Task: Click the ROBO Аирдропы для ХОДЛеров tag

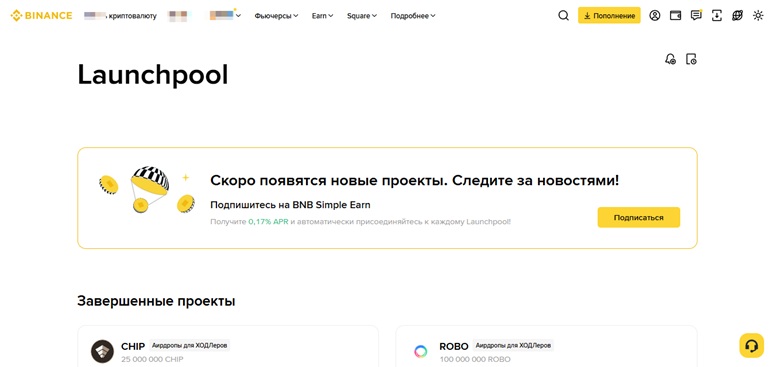Action: (x=513, y=346)
